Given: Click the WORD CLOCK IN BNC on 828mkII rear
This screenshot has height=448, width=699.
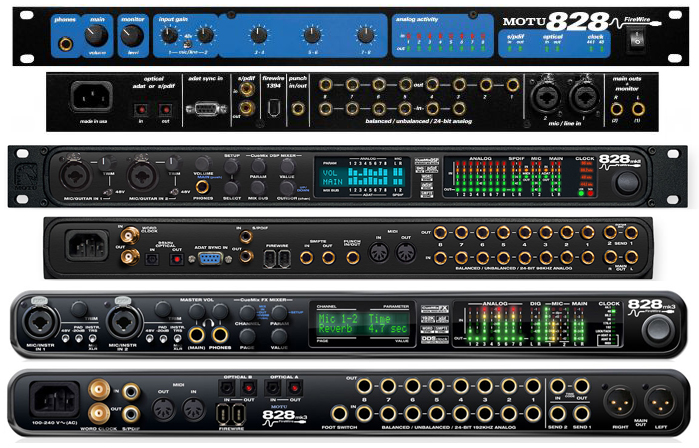Looking at the screenshot, I should (x=130, y=234).
